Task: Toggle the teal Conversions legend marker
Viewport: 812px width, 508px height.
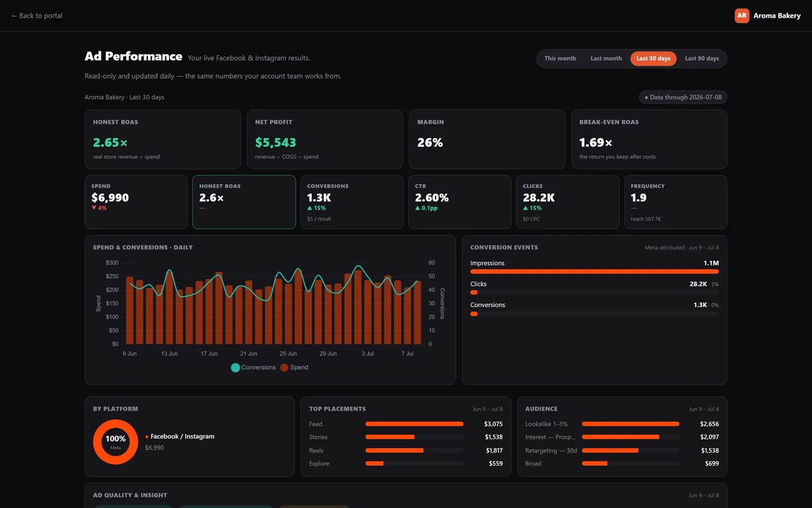Action: 235,368
